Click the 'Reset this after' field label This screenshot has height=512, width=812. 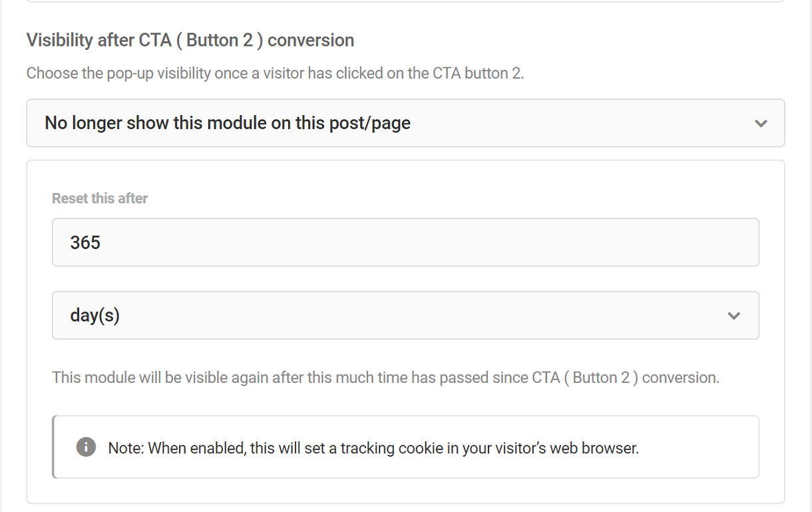[x=100, y=198]
